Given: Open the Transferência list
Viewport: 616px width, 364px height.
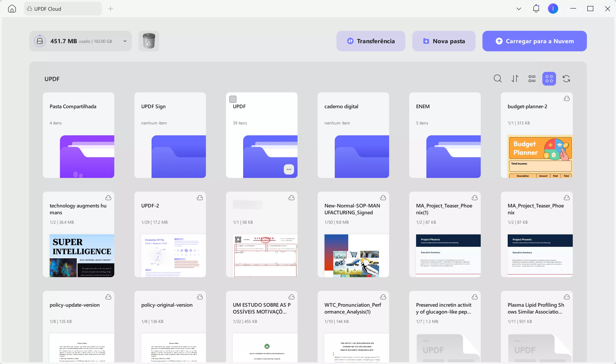Looking at the screenshot, I should pos(370,41).
